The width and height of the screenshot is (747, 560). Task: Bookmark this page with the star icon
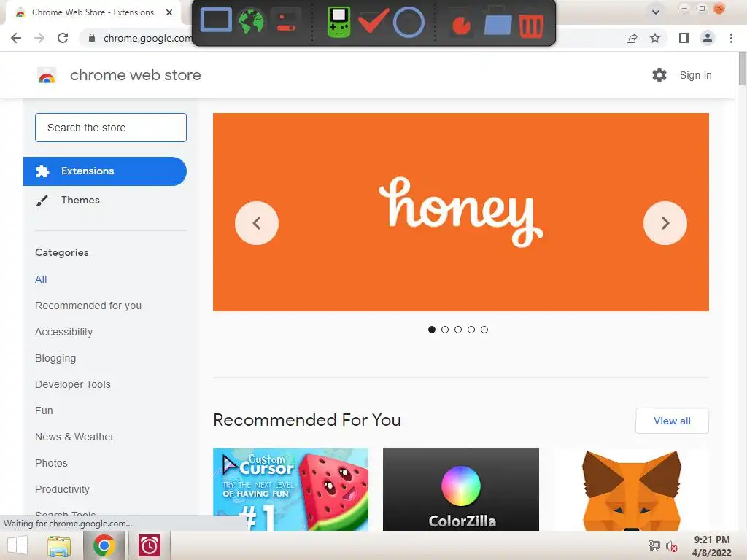coord(655,38)
